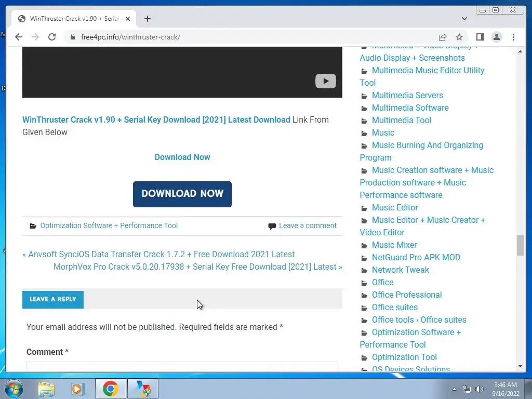Open sidebar Optimization Software + Performance Tool
532x399 pixels.
410,338
